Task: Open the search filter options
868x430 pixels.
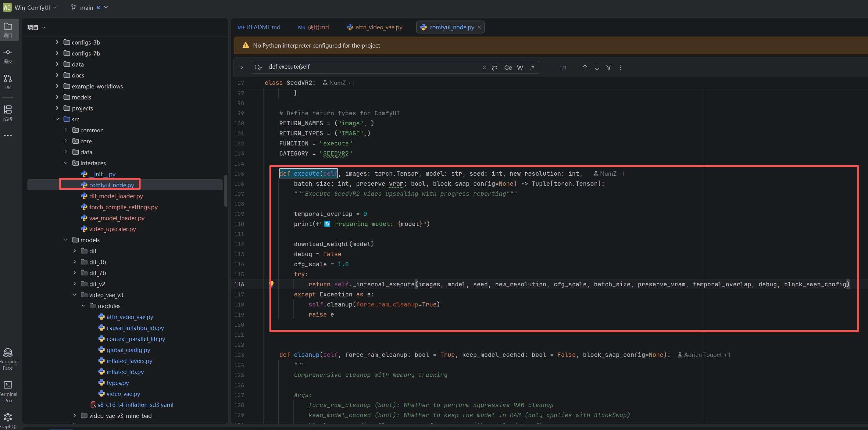Action: point(609,67)
